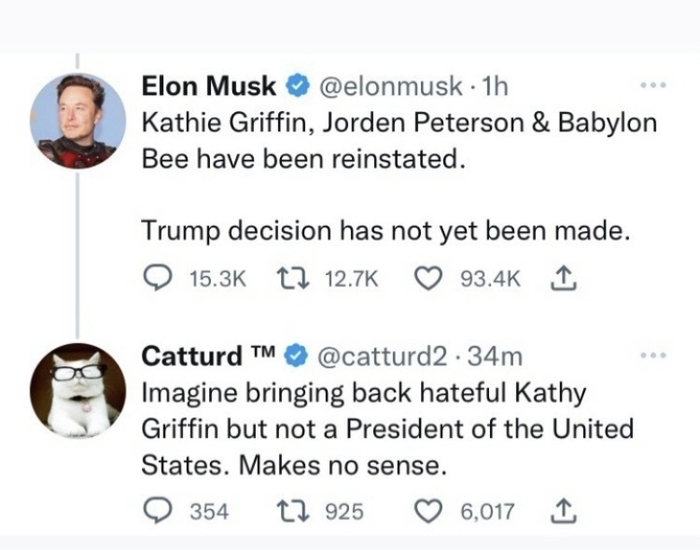Open more options on Elon Musk's tweet
Screen dimensions: 700x550
pyautogui.click(x=651, y=85)
